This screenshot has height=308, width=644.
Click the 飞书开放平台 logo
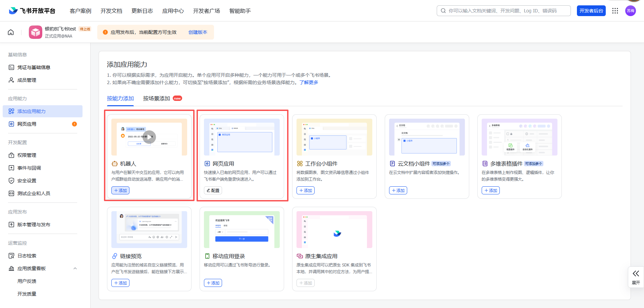[32, 11]
